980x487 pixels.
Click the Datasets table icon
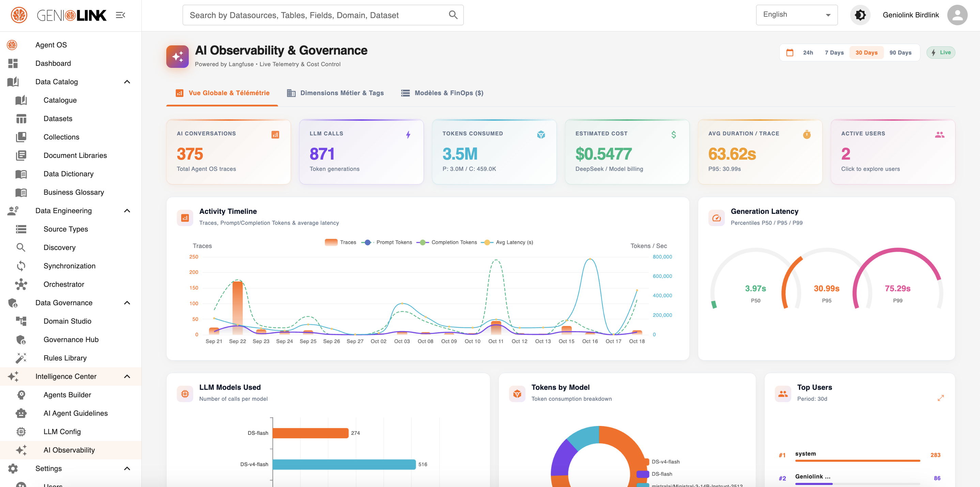[x=21, y=118]
